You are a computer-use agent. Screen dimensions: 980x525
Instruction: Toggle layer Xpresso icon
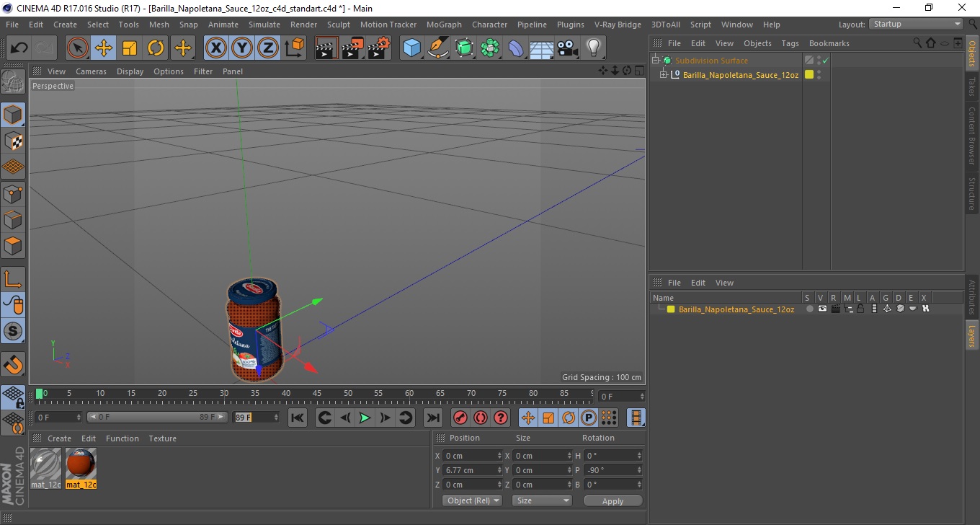tap(926, 309)
